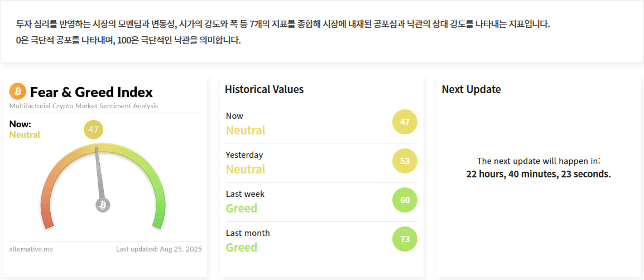Click the Last week label
This screenshot has width=644, height=280.
[x=245, y=194]
